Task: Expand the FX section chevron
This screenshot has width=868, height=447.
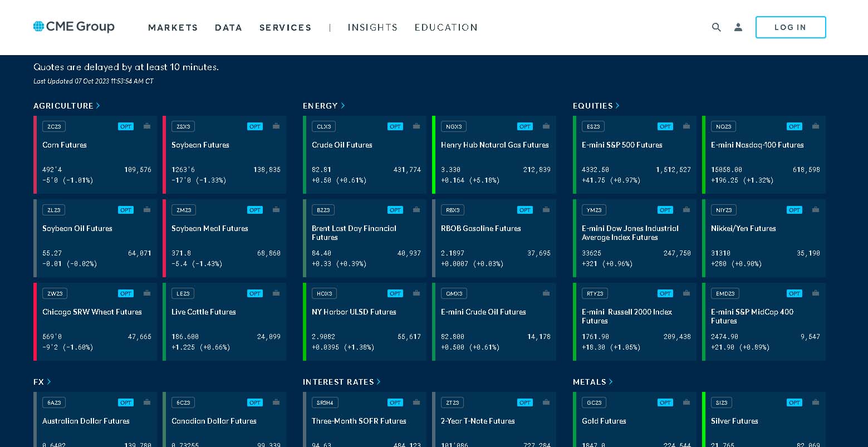Action: (x=49, y=382)
